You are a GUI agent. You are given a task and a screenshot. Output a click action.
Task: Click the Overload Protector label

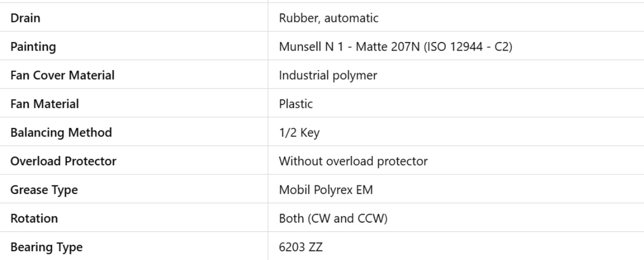coord(63,161)
